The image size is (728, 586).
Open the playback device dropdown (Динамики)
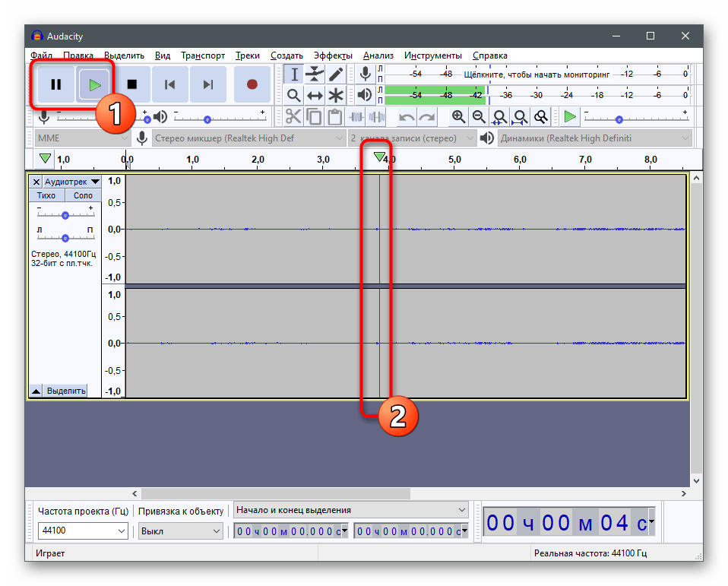(x=595, y=138)
